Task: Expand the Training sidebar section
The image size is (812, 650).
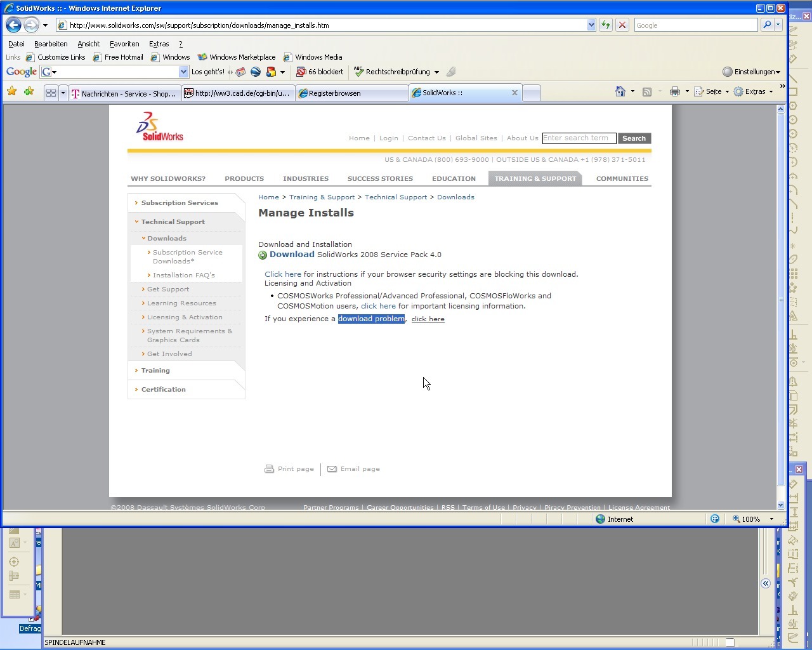Action: pyautogui.click(x=155, y=371)
